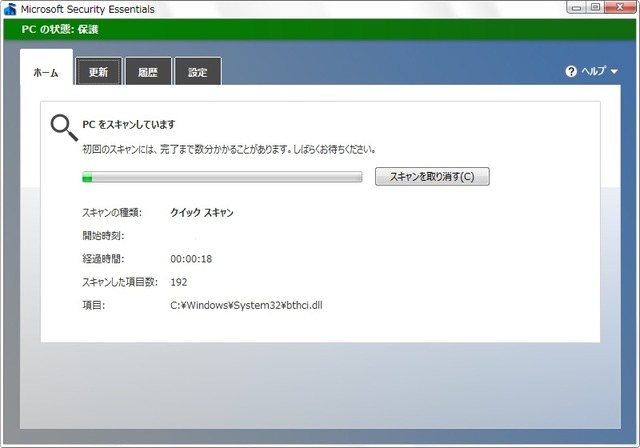Click the 項目: label
Viewport: 640px width, 448px height.
(x=93, y=305)
